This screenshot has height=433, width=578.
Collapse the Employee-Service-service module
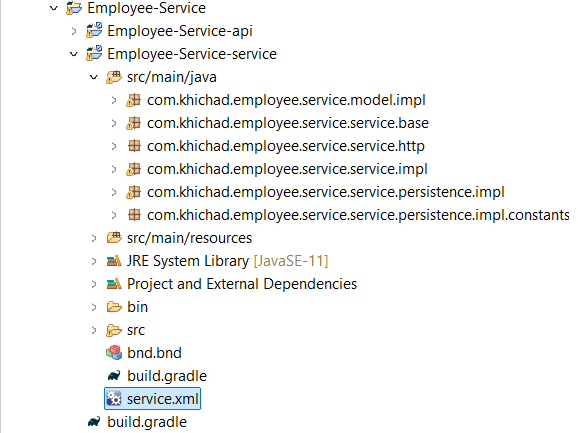click(74, 54)
